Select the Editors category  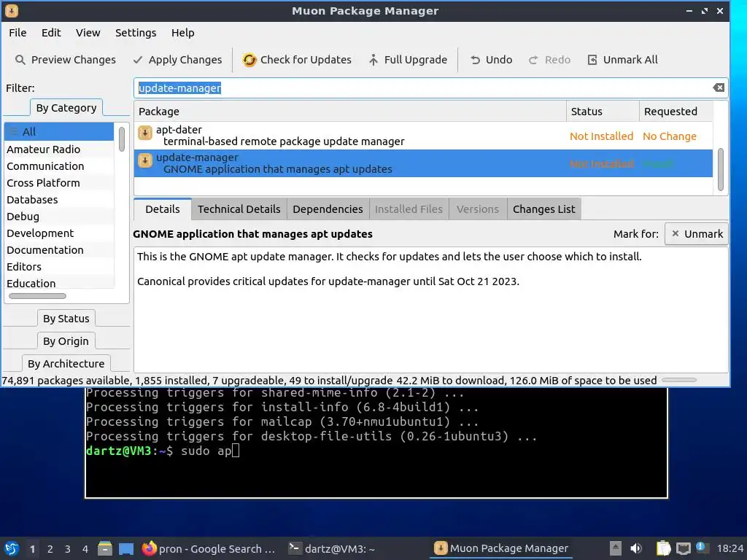[x=59, y=267]
